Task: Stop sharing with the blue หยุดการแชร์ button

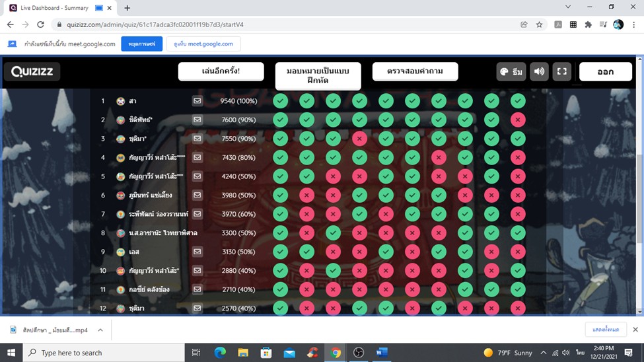Action: coord(141,44)
